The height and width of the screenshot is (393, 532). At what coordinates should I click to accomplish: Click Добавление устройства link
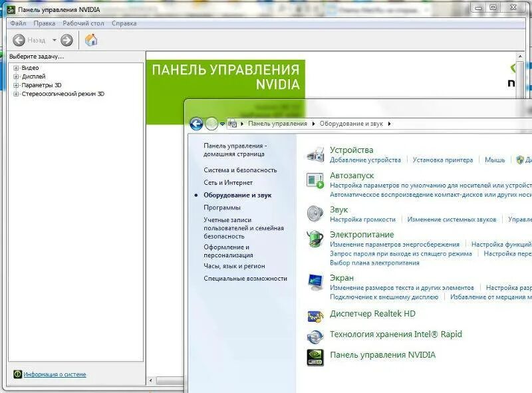point(365,160)
